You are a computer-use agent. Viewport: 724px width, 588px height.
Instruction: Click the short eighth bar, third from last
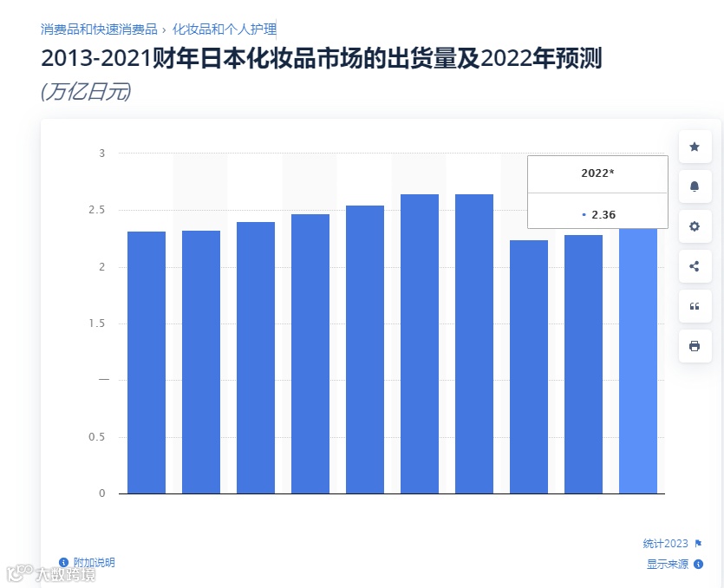pyautogui.click(x=529, y=367)
